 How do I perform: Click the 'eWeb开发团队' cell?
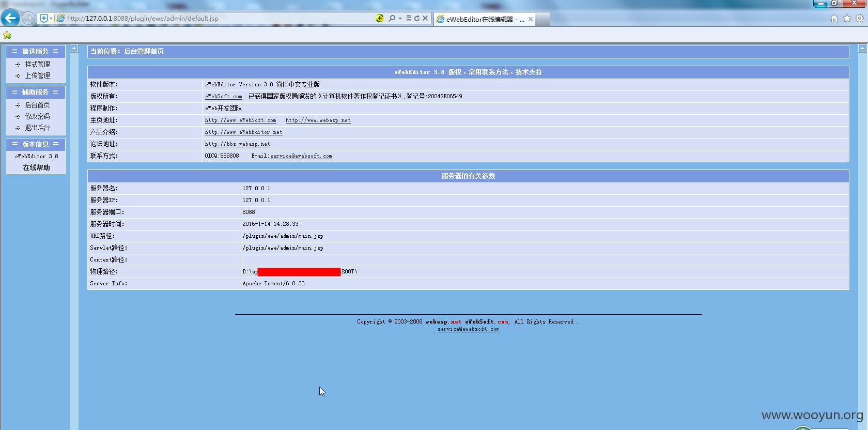[x=223, y=109]
